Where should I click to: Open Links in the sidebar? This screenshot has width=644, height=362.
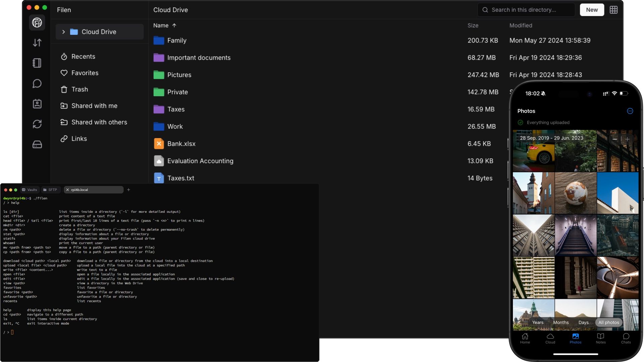coord(79,138)
